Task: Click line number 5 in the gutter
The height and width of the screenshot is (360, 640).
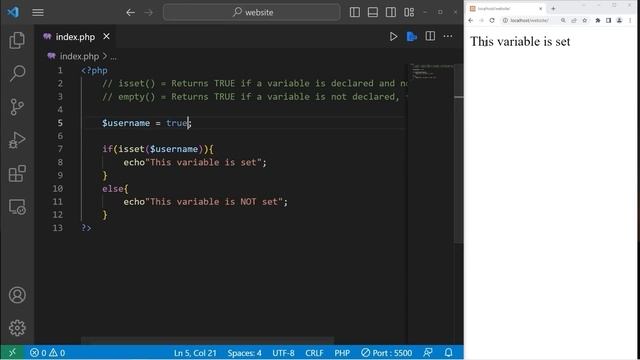Action: coord(60,123)
